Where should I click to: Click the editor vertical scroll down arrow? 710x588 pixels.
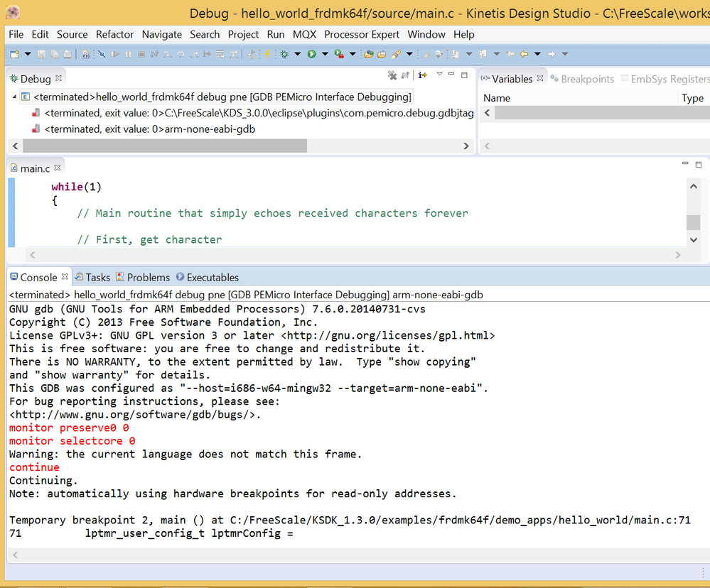[x=694, y=240]
